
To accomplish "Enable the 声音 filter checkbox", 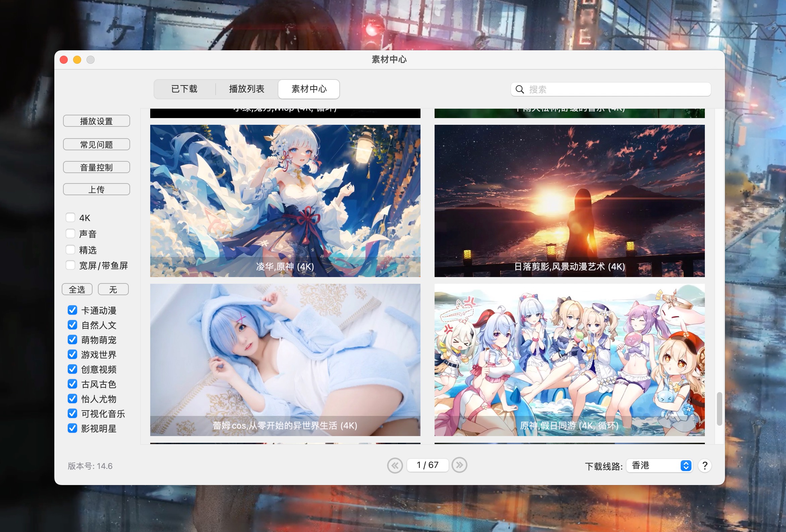I will pyautogui.click(x=70, y=233).
